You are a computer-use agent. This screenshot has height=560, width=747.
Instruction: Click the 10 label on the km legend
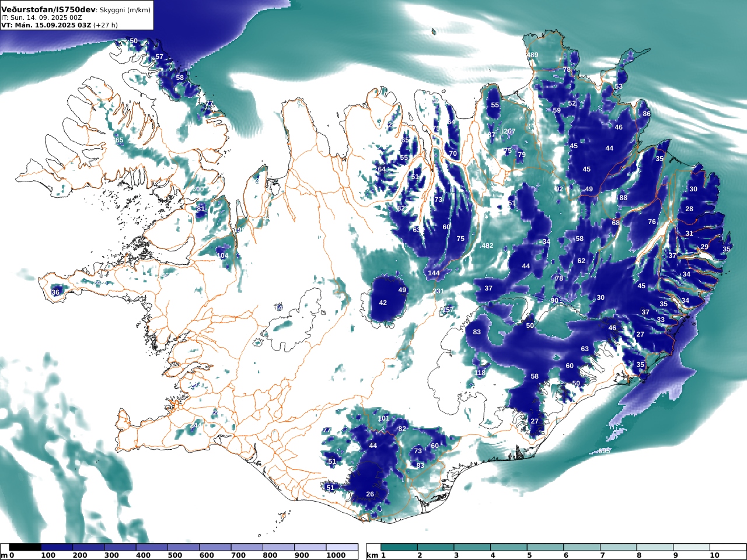(x=714, y=555)
